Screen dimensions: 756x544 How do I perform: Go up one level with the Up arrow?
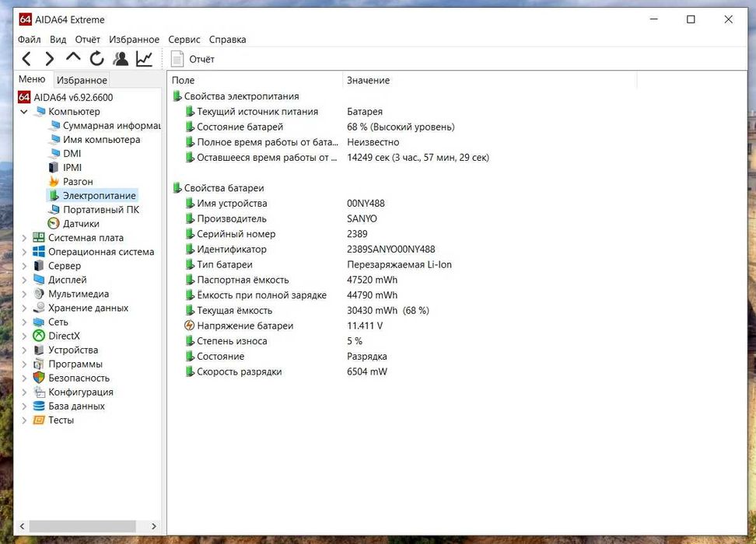(73, 58)
